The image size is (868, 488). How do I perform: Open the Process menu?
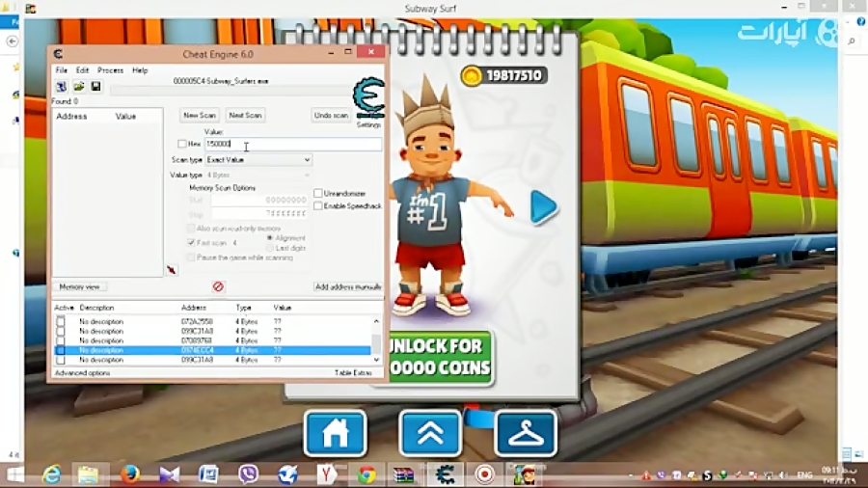[x=110, y=70]
